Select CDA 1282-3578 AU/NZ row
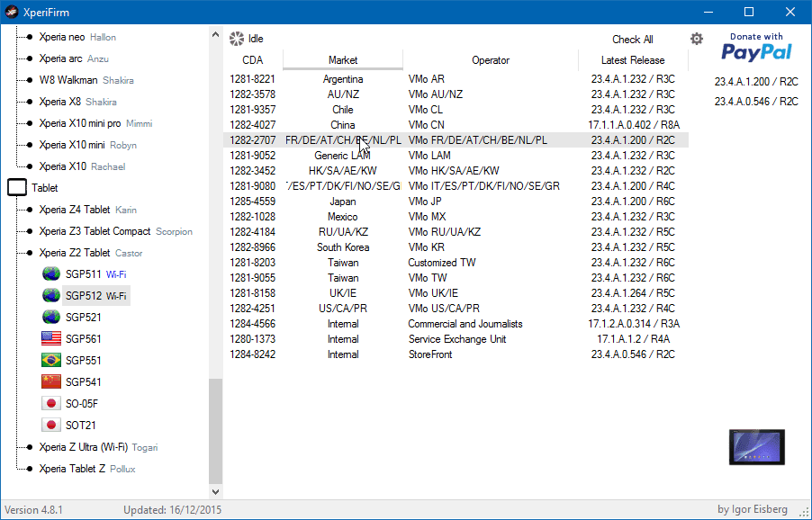The image size is (812, 520). (x=456, y=94)
